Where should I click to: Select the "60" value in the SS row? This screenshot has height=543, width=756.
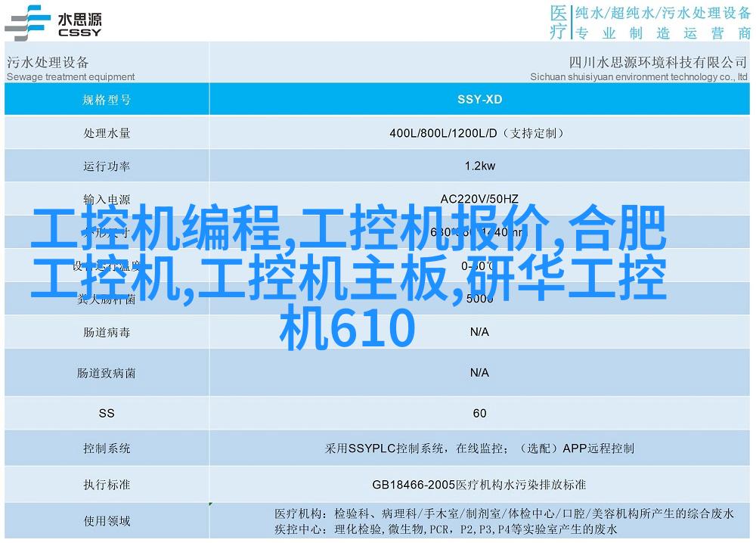tap(480, 413)
